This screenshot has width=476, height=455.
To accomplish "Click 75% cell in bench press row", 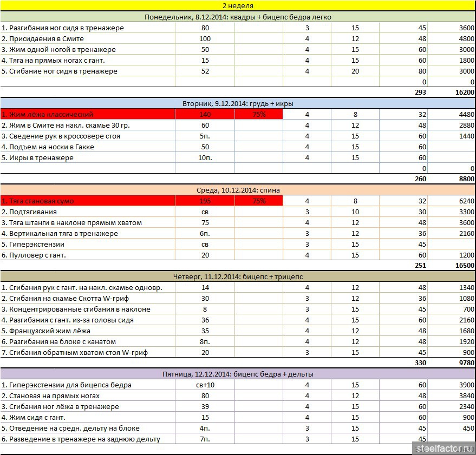I will point(259,114).
